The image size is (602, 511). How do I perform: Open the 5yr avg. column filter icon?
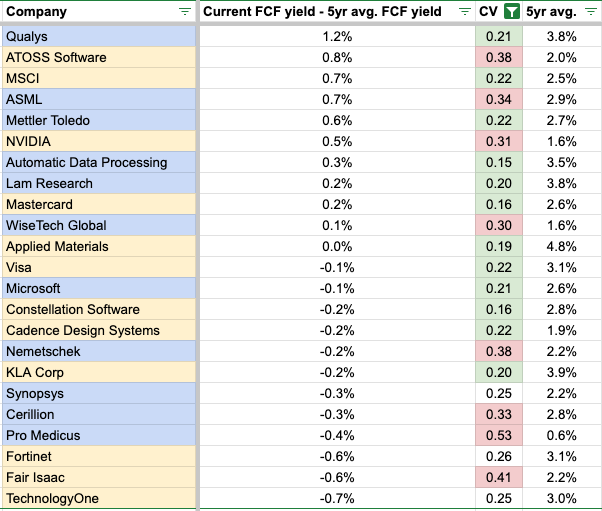[x=590, y=12]
